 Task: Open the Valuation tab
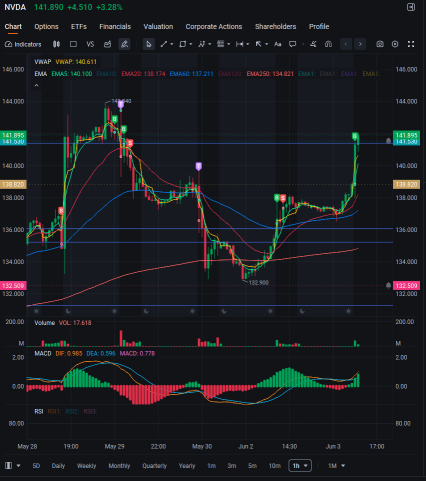(158, 27)
